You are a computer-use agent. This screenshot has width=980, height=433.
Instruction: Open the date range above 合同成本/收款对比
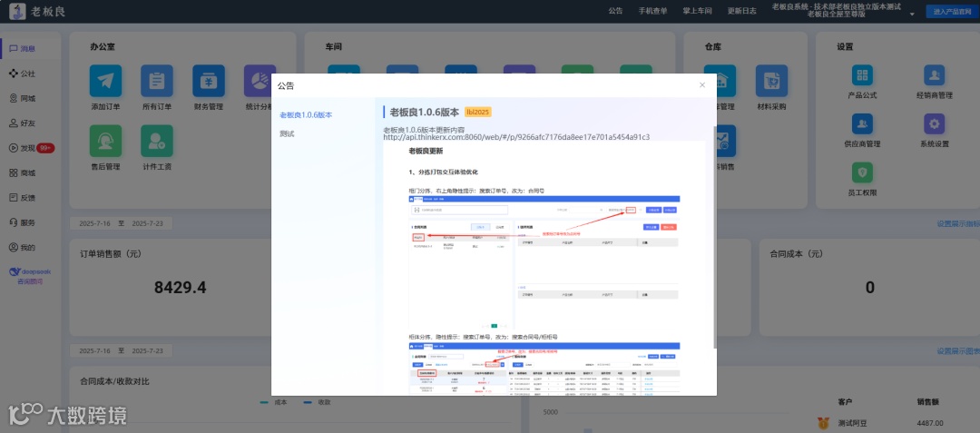tap(122, 351)
